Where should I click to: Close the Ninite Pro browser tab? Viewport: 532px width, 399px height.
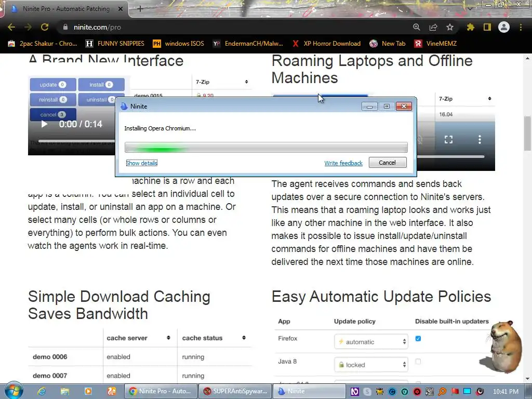coord(120,9)
